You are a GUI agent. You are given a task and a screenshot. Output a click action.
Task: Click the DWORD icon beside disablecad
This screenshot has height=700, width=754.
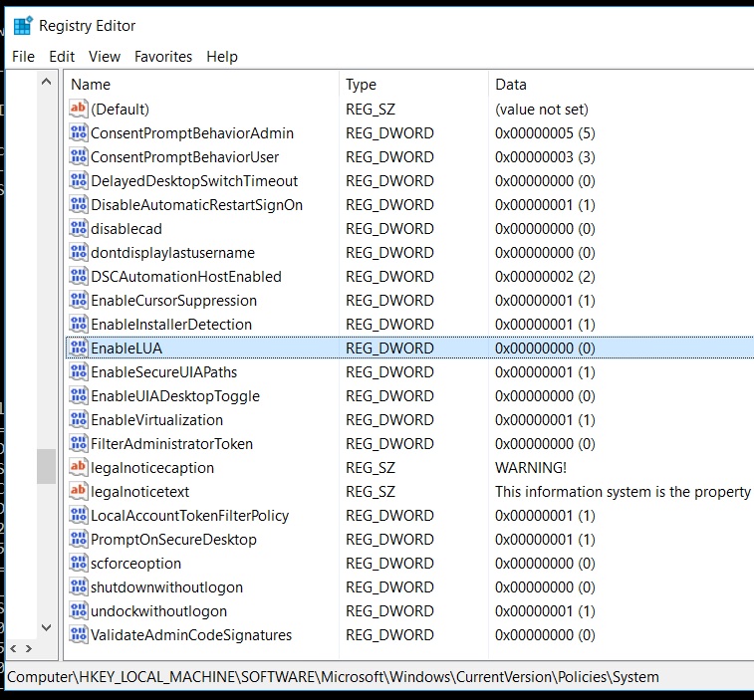click(x=79, y=228)
